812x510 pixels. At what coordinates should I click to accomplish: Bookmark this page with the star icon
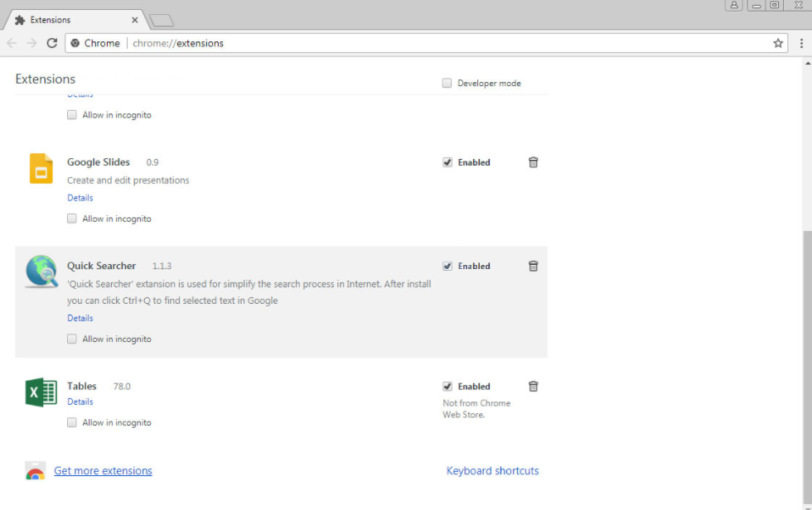click(778, 43)
